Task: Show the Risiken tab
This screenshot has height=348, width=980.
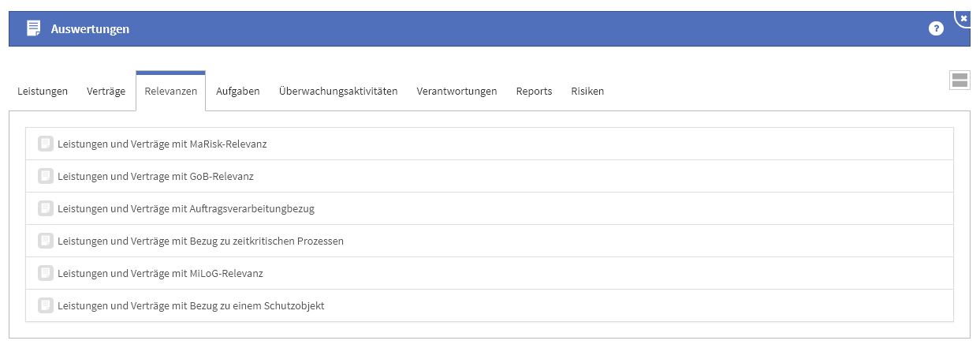Action: [587, 92]
